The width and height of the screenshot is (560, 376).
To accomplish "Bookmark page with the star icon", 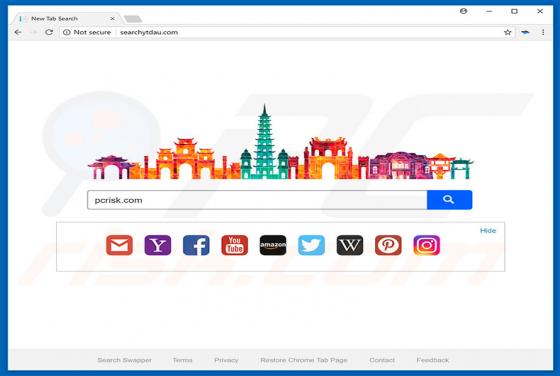I will click(x=508, y=32).
